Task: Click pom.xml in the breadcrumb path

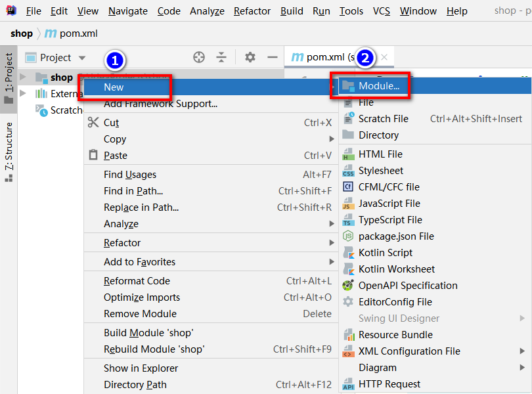Action: (78, 33)
